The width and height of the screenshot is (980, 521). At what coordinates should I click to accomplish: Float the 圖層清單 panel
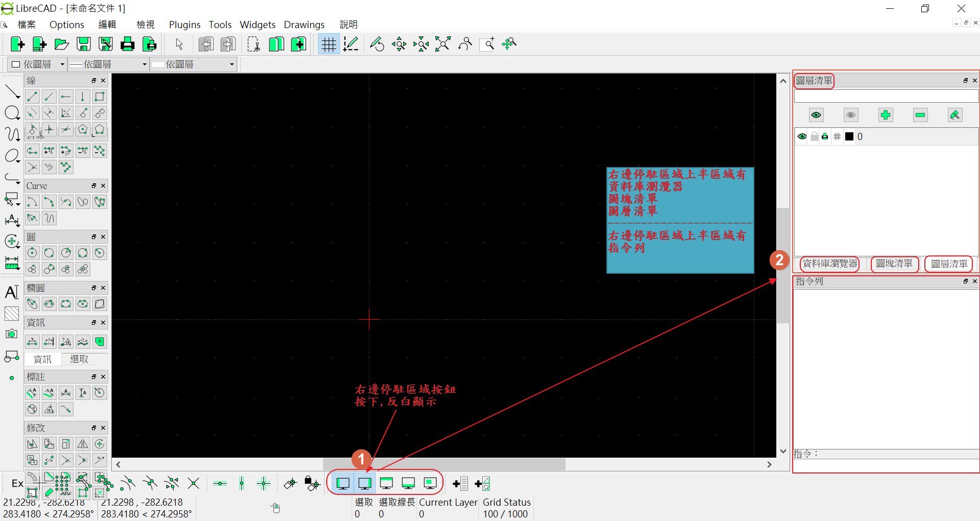(966, 81)
